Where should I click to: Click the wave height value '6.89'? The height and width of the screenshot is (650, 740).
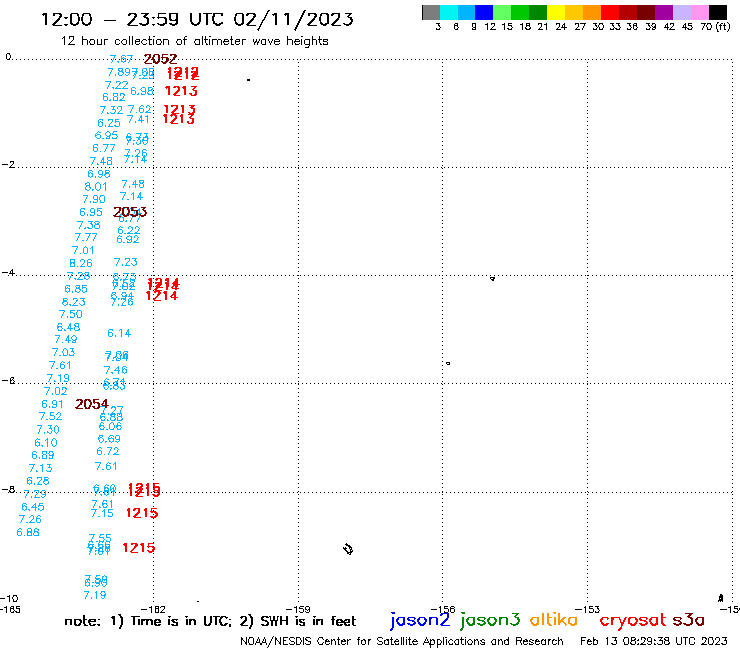click(43, 456)
